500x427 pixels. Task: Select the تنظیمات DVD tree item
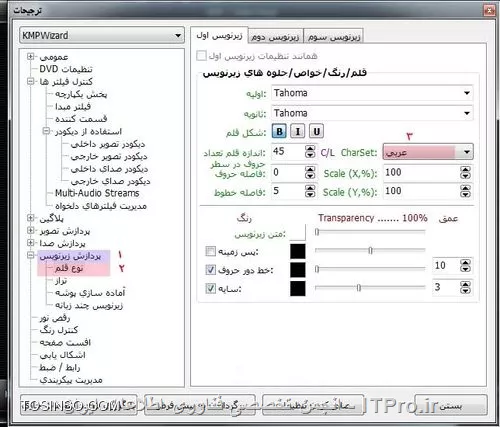66,69
